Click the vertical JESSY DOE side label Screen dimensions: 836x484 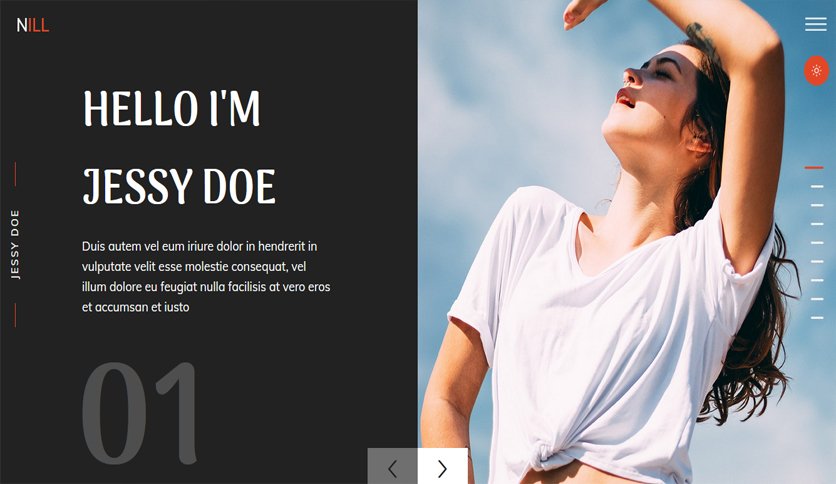(15, 244)
